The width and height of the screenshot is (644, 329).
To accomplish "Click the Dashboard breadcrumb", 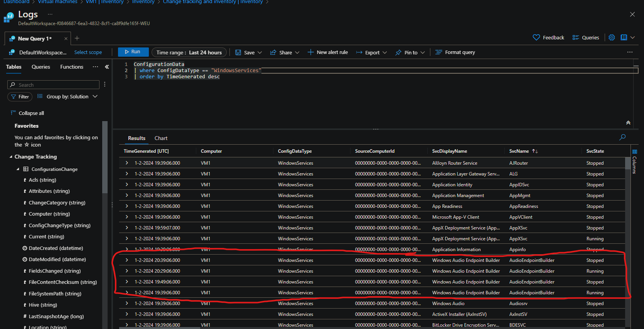I will (x=16, y=2).
